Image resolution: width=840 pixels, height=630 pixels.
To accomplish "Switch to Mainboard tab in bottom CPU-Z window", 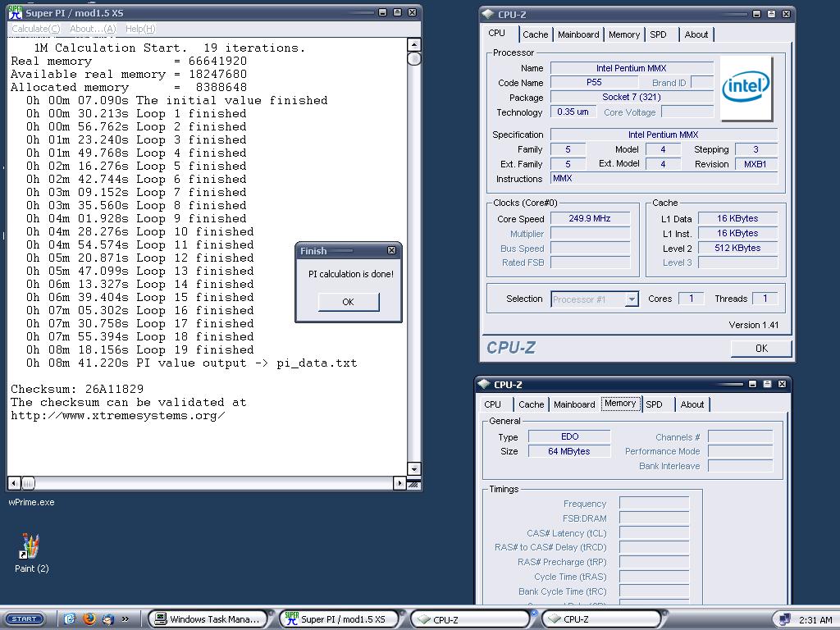I will 574,404.
